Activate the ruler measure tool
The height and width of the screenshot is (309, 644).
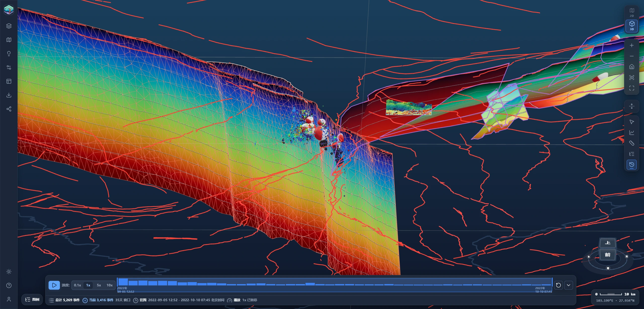click(632, 143)
